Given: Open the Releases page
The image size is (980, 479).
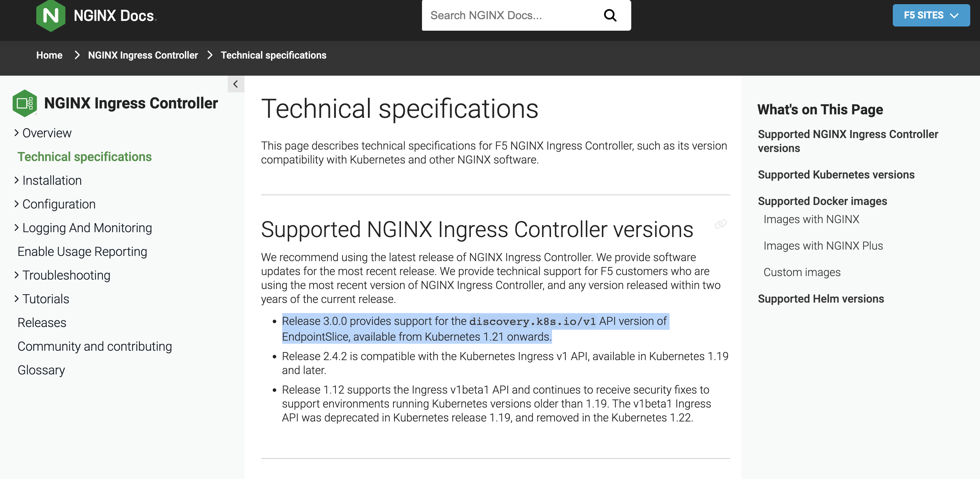Looking at the screenshot, I should click(x=42, y=323).
